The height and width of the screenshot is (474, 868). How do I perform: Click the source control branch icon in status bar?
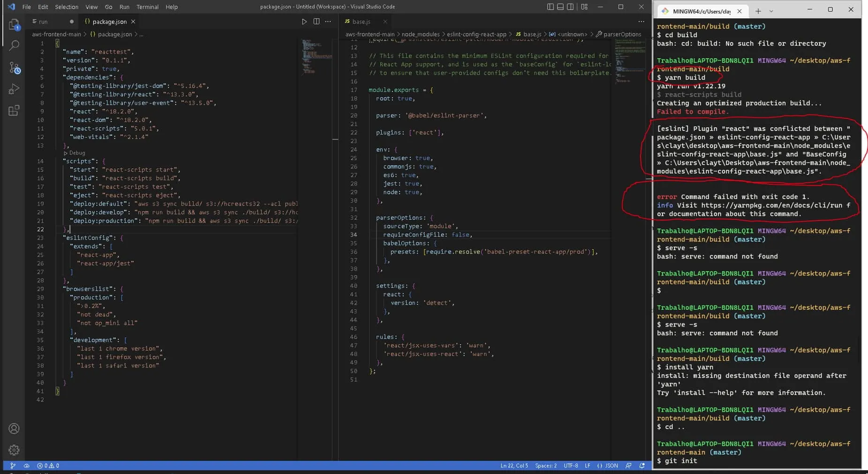pyautogui.click(x=13, y=466)
